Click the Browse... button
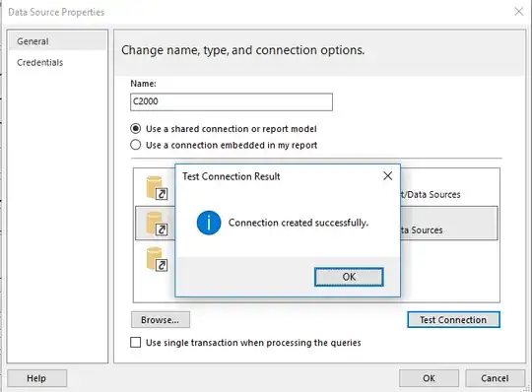Viewport: 532px width, 392px height. pos(161,320)
